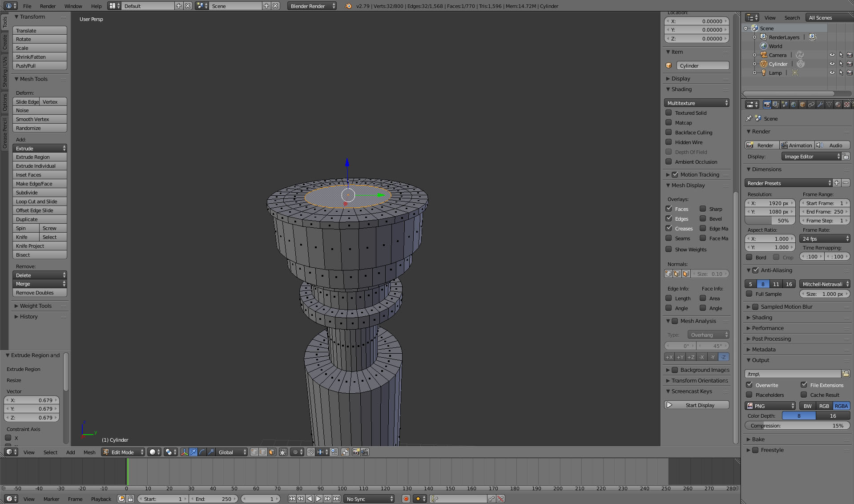Toggle the snap magnet icon

coord(311,452)
